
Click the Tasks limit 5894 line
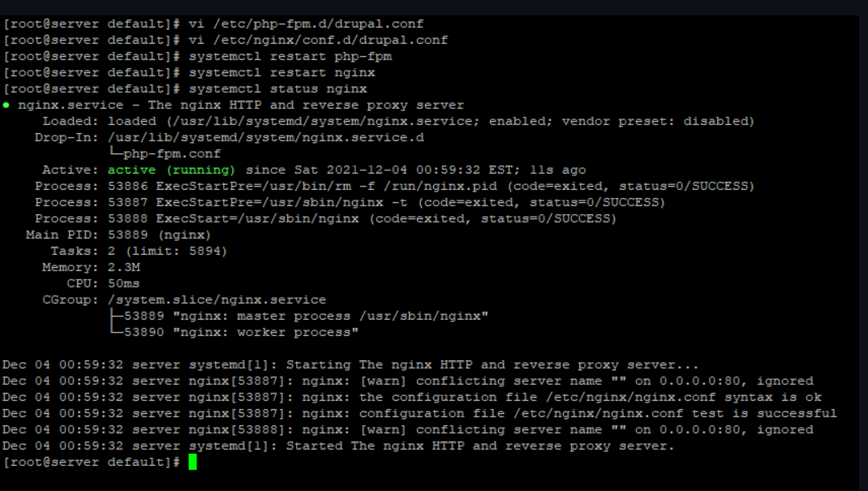coord(139,251)
